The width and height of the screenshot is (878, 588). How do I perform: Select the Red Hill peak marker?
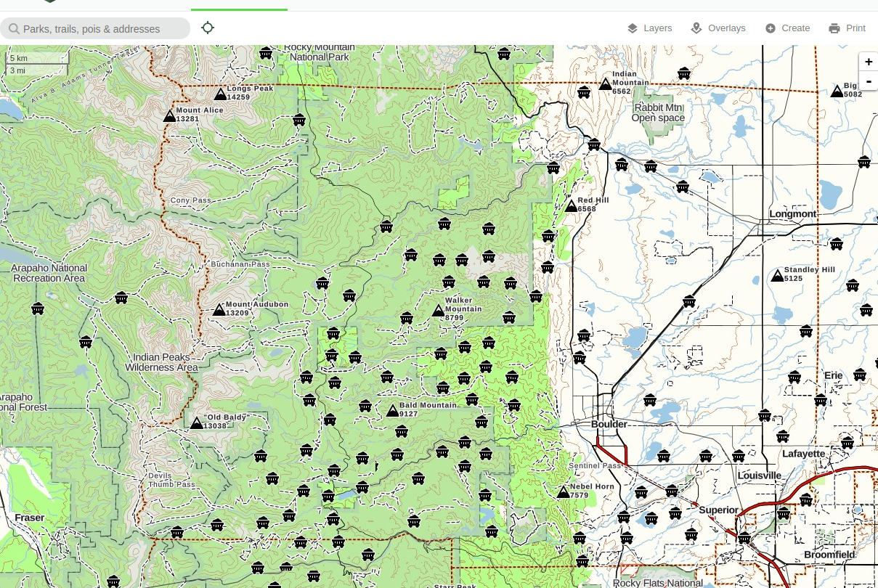tap(571, 206)
